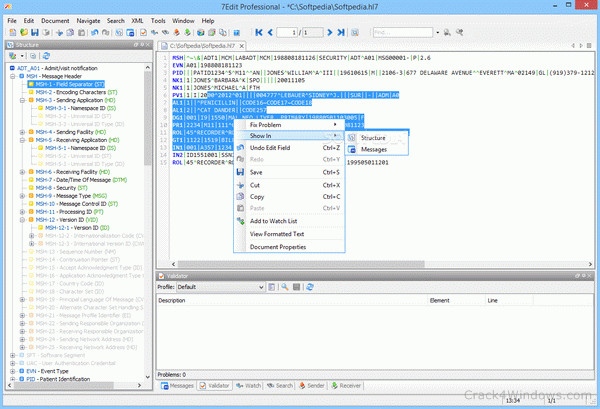Open the XML menu
The width and height of the screenshot is (600, 409).
[x=138, y=19]
